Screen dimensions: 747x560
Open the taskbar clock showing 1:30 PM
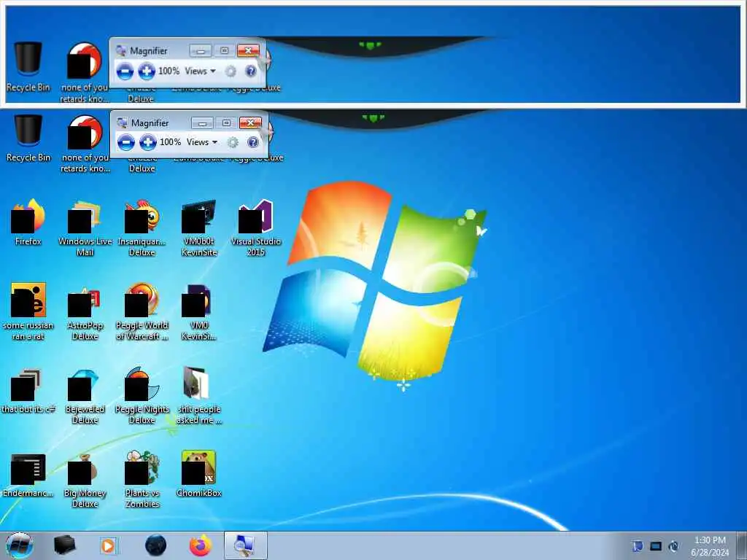tap(710, 546)
